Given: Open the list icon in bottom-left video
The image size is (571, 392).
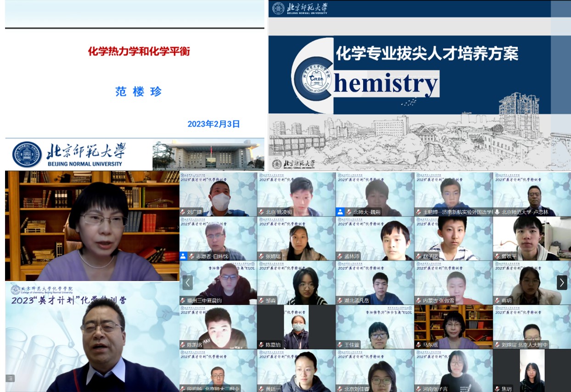Looking at the screenshot, I should 10,378.
